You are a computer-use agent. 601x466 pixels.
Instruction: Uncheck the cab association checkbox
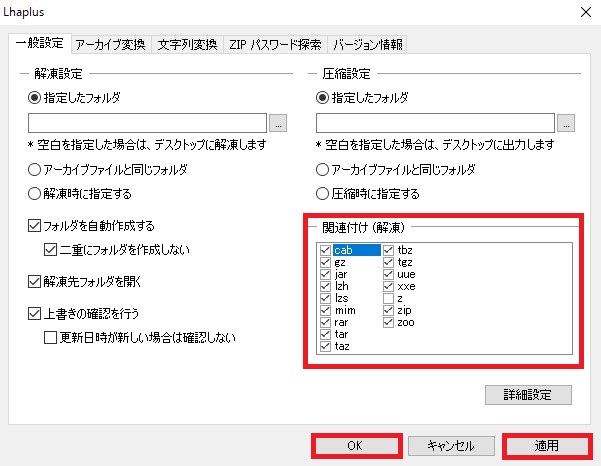[325, 250]
